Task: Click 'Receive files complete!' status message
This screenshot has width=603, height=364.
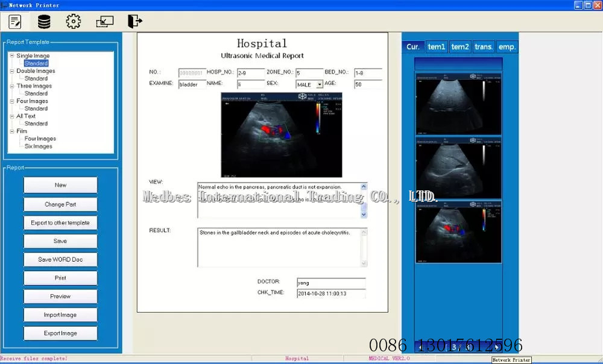Action: click(34, 359)
